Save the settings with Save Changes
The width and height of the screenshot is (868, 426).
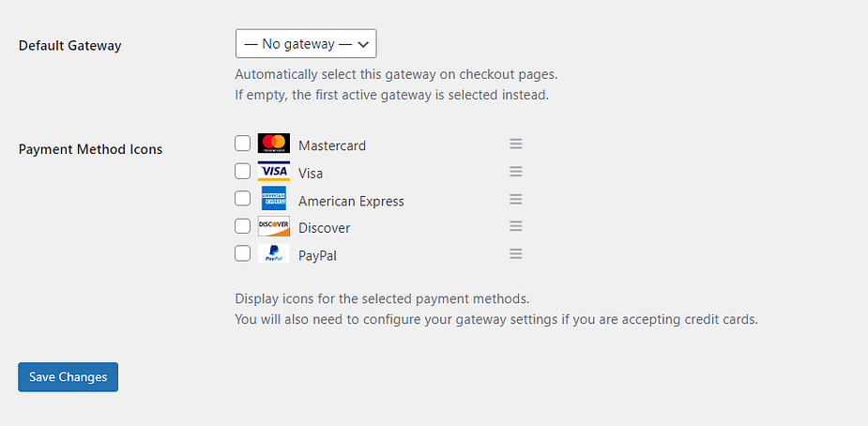point(69,377)
